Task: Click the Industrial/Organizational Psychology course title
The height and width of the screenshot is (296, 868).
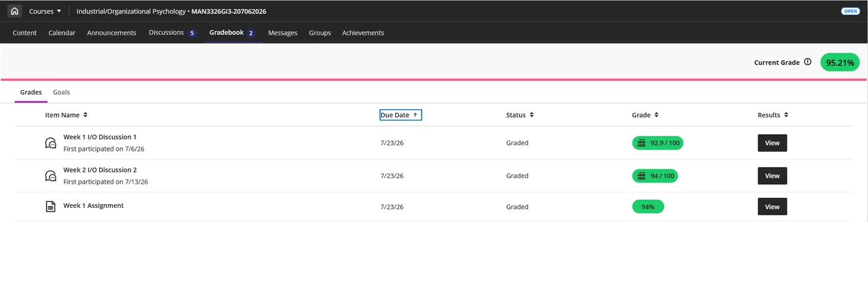Action: pyautogui.click(x=171, y=11)
